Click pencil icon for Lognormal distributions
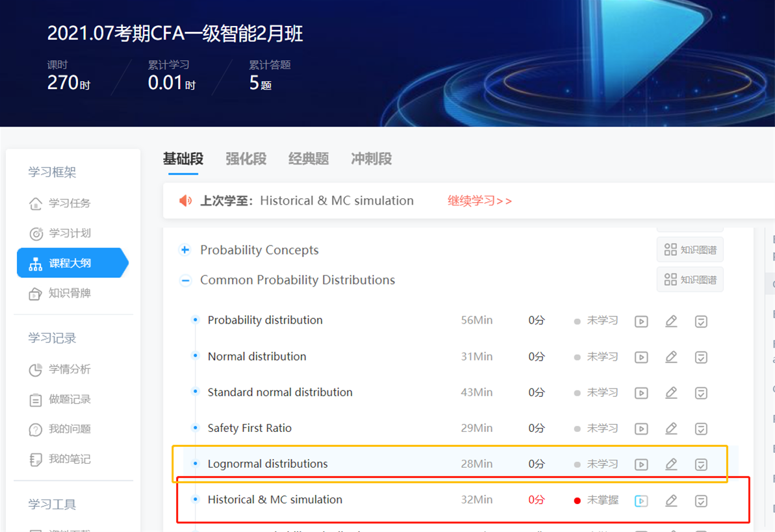 [670, 464]
